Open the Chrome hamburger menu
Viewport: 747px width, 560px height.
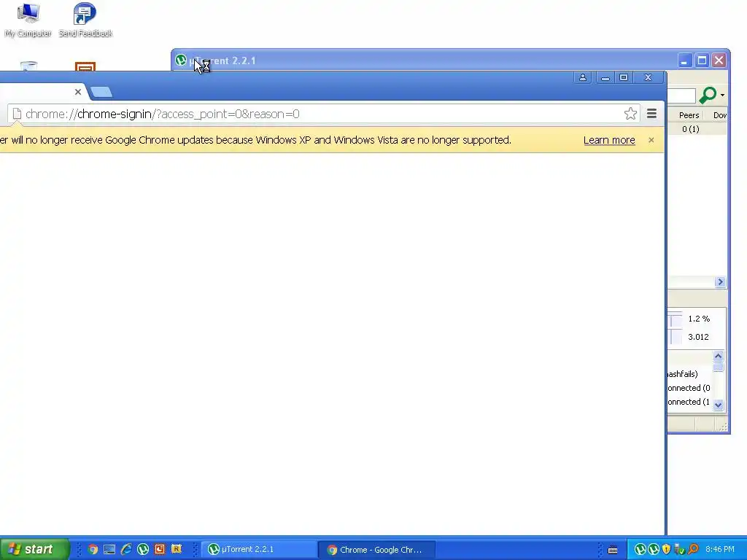tap(651, 113)
